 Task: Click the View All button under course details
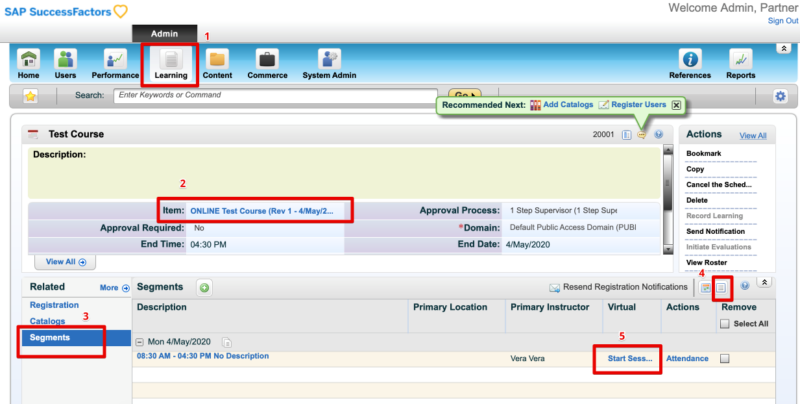(x=65, y=262)
